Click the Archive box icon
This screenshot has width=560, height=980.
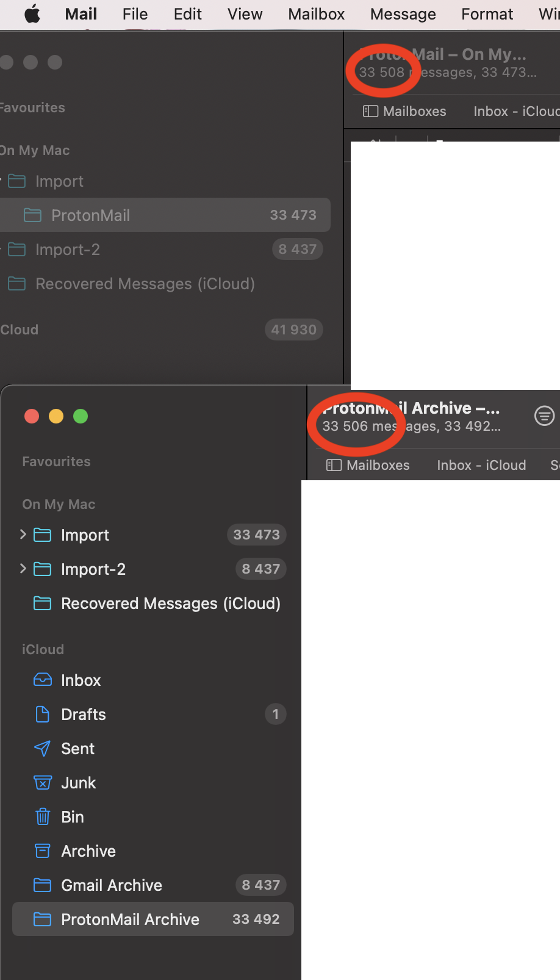click(x=42, y=851)
